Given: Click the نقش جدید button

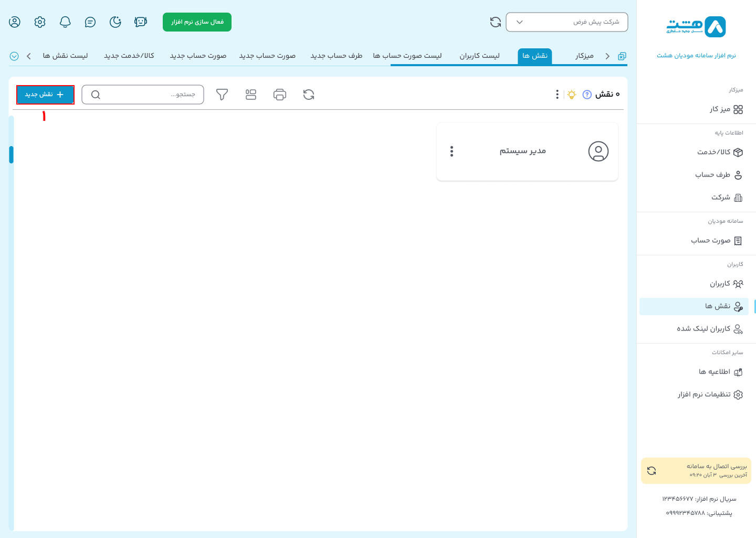Looking at the screenshot, I should click(45, 95).
